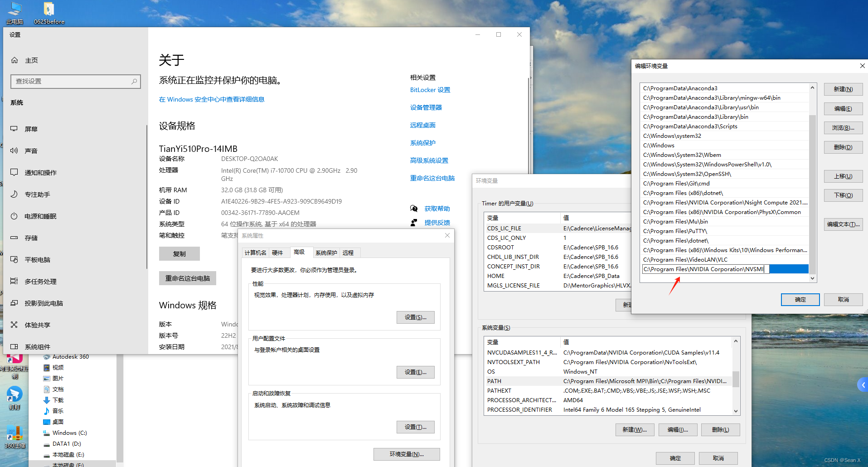Image resolution: width=868 pixels, height=467 pixels.
Task: Click 复制 button under device specs
Action: (x=179, y=254)
